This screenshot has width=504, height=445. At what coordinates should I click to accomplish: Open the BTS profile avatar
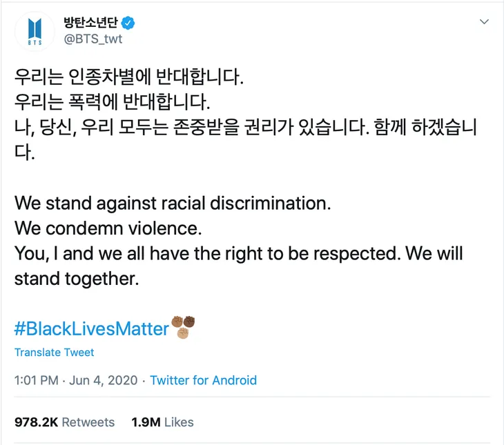[x=35, y=31]
